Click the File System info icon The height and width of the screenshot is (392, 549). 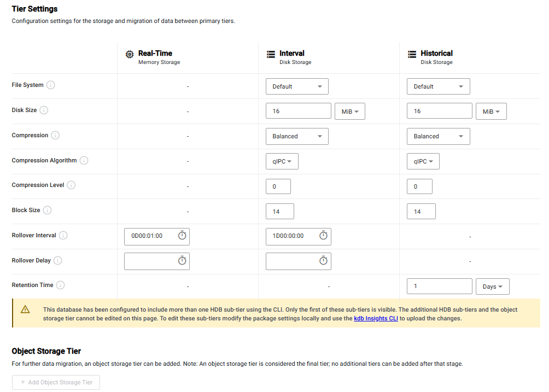point(51,85)
